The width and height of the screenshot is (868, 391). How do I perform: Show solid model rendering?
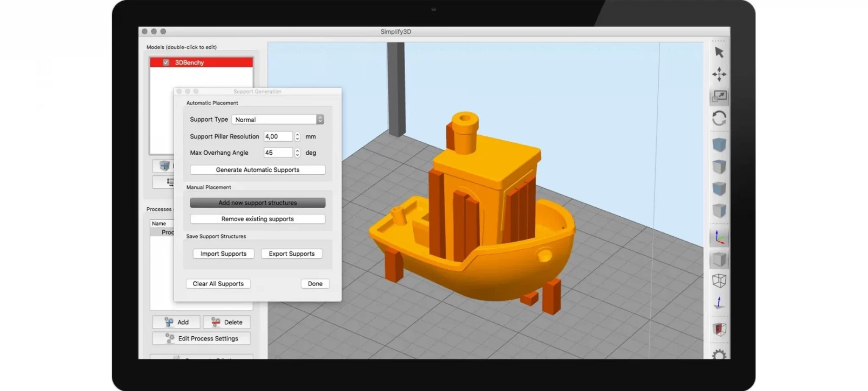click(x=719, y=259)
